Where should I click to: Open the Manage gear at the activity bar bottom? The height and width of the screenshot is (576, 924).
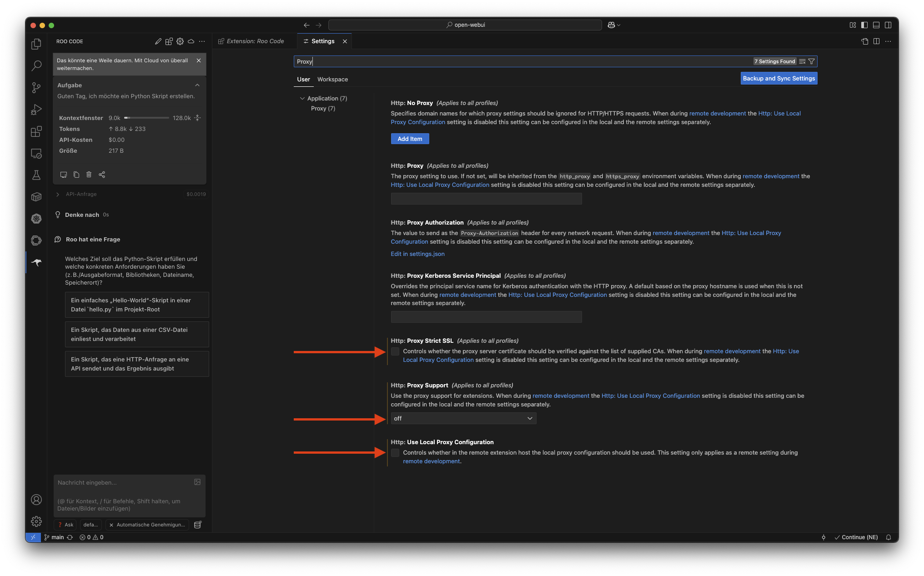point(36,521)
